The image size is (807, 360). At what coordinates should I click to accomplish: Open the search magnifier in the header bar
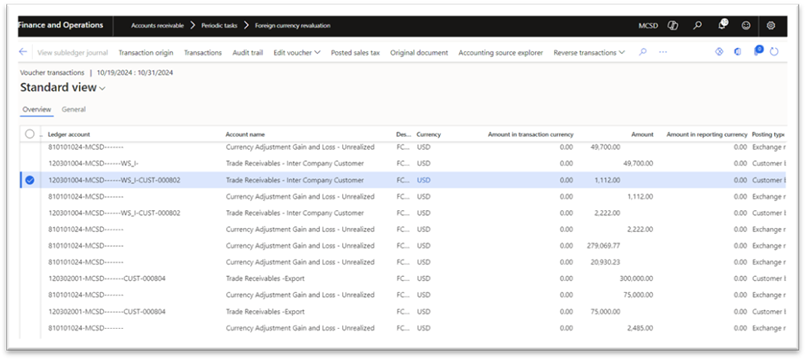[697, 25]
